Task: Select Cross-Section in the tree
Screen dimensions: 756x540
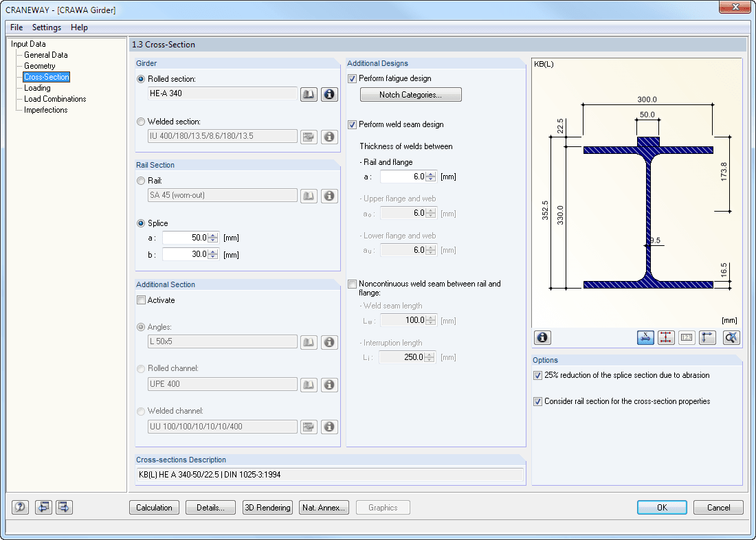Action: [x=47, y=77]
